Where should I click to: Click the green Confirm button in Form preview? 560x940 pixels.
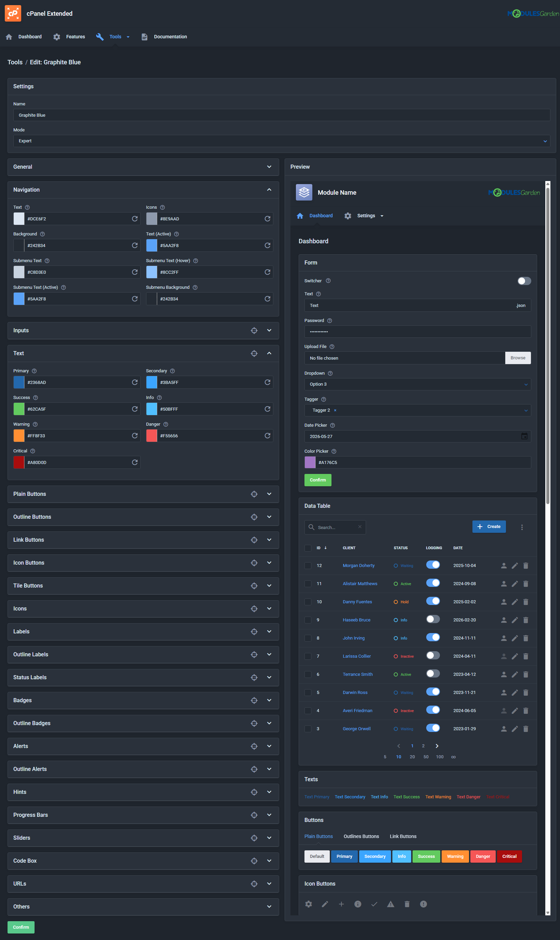tap(318, 480)
